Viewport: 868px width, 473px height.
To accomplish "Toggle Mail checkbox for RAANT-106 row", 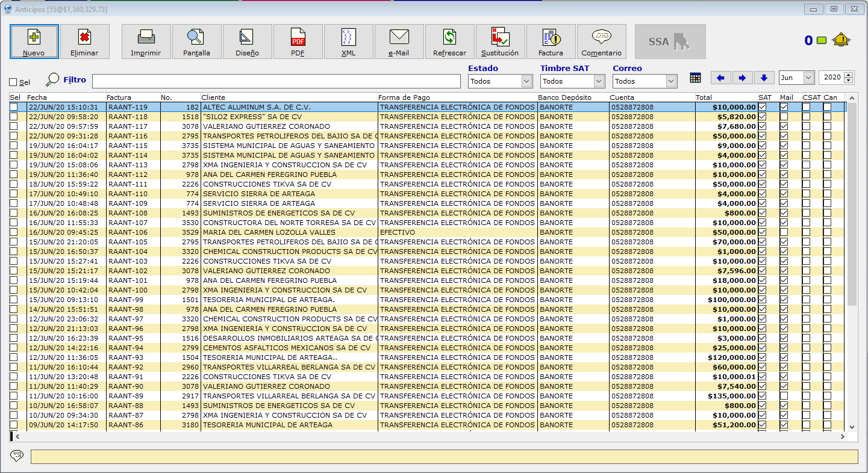I will (x=784, y=232).
